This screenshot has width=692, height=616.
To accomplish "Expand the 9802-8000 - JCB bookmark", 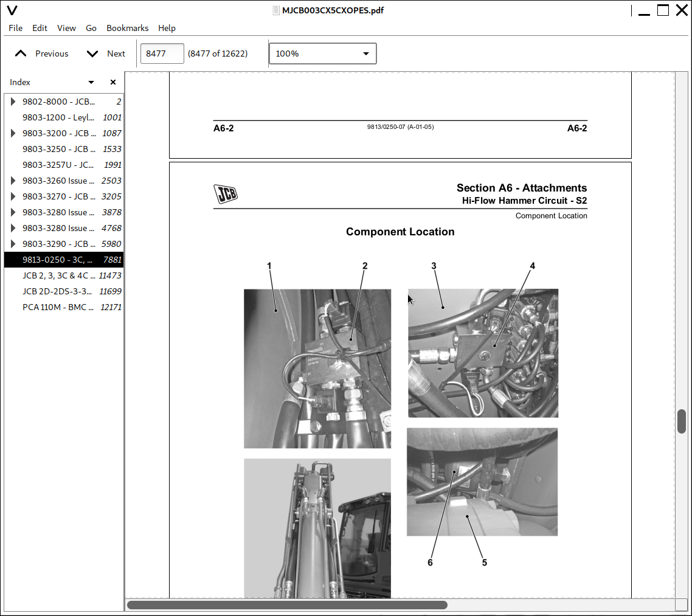I will click(x=13, y=102).
